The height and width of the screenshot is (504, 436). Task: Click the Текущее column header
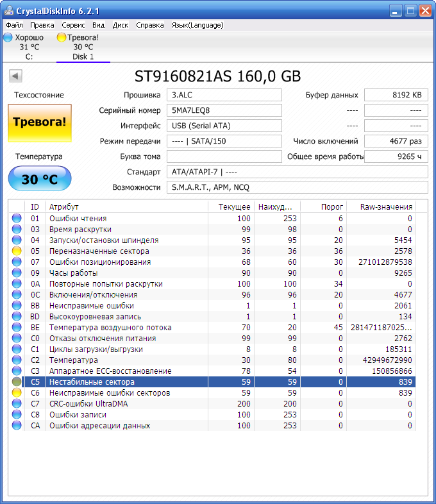[231, 206]
